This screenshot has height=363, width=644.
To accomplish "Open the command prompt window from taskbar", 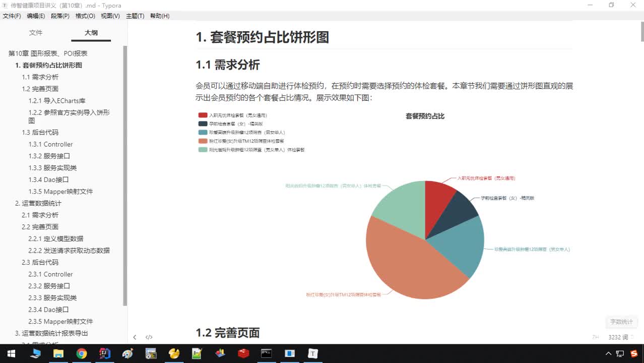I will pos(267,353).
